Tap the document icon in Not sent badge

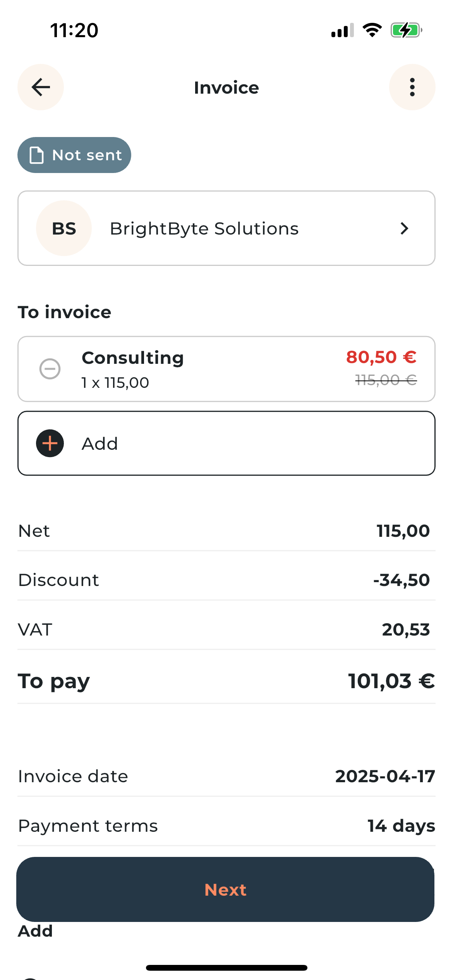[36, 155]
